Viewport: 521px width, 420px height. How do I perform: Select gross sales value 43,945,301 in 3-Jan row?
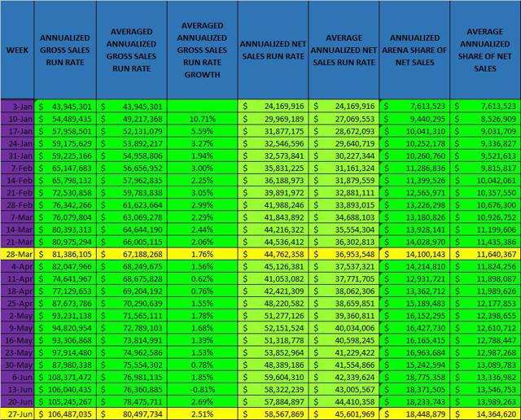coord(65,107)
